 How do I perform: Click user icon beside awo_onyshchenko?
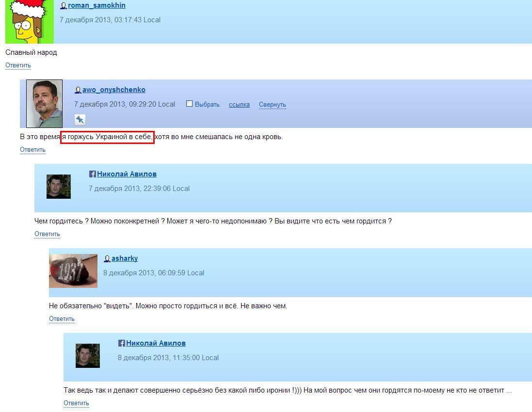coord(78,90)
